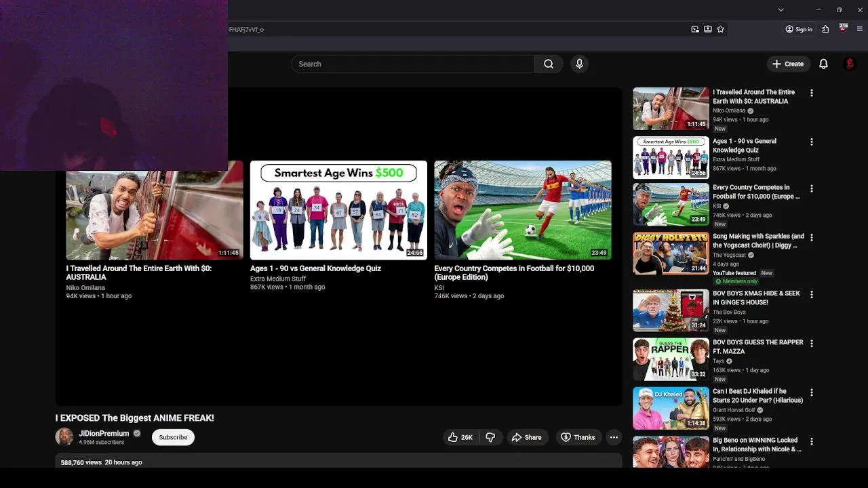Open options for Song Making with Sparkles
This screenshot has width=868, height=488.
click(811, 237)
